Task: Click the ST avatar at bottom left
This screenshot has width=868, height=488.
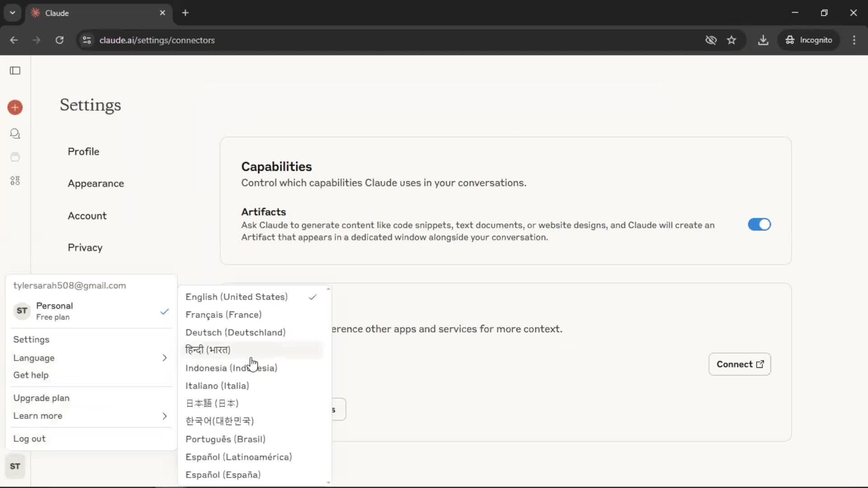Action: pos(15,466)
